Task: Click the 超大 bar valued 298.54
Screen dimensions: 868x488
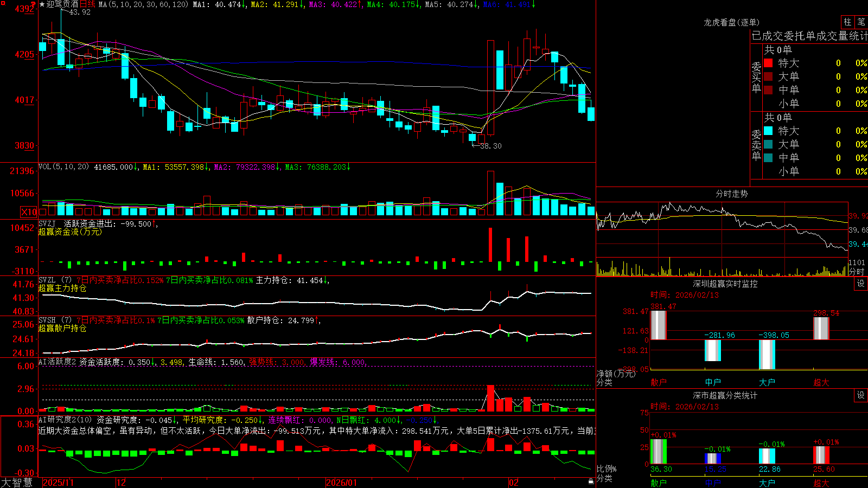Action: 821,329
